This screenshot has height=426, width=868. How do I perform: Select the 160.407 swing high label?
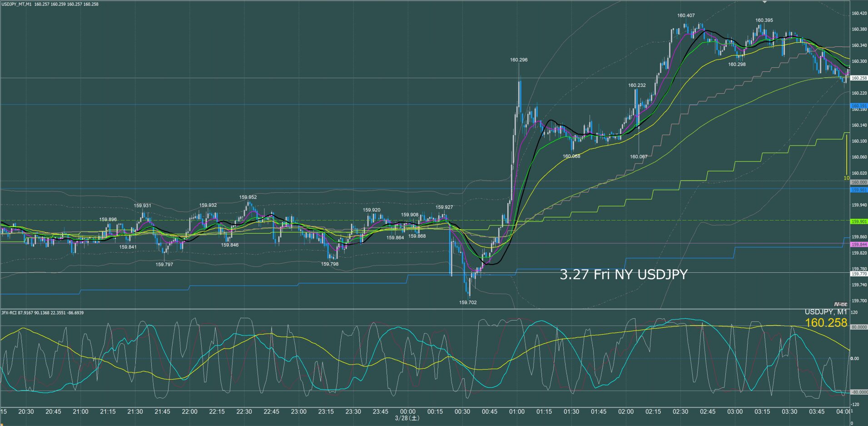(x=686, y=15)
